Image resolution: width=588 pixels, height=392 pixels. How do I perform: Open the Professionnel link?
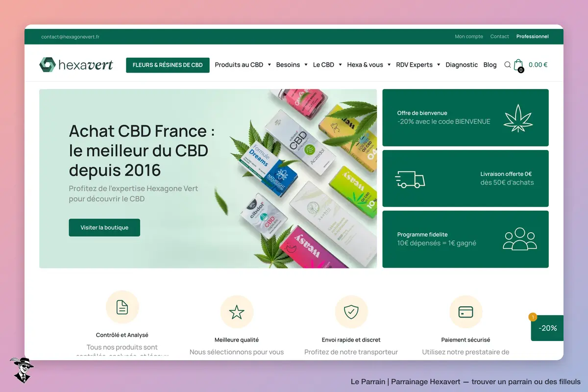click(x=533, y=36)
